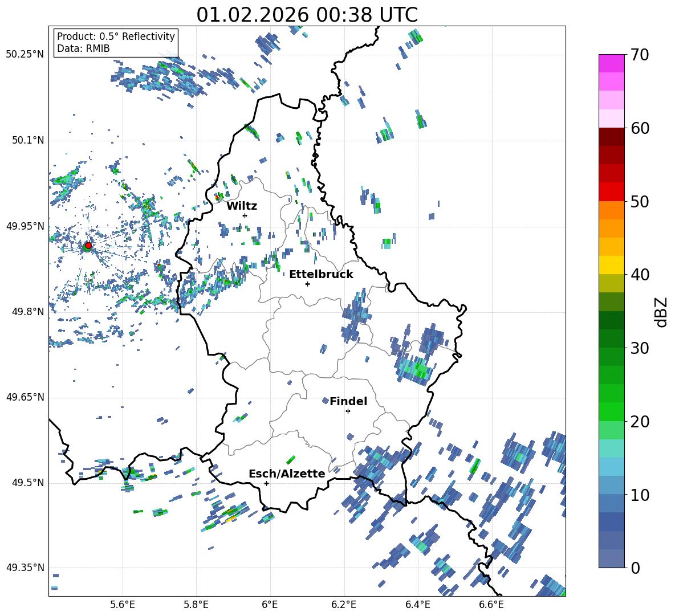This screenshot has width=675, height=616.
Task: Click the bright red colorbar swatch above 50
Action: [611, 192]
